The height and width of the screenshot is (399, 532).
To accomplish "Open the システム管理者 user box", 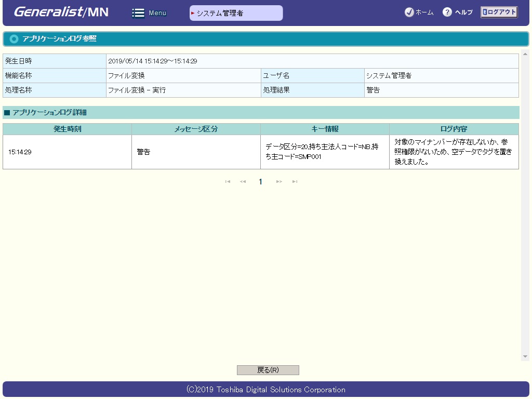I will [x=236, y=13].
